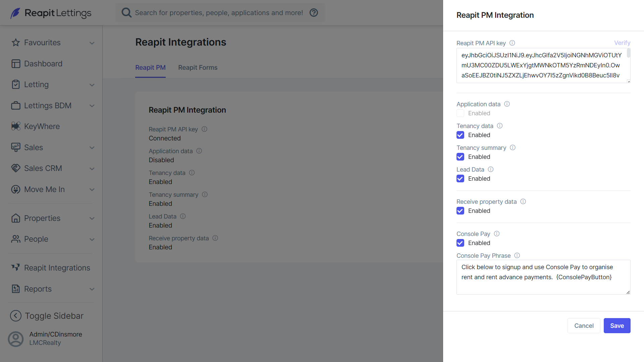Screen dimensions: 644x362
Task: Disable the Console Pay checkbox
Action: click(x=460, y=243)
